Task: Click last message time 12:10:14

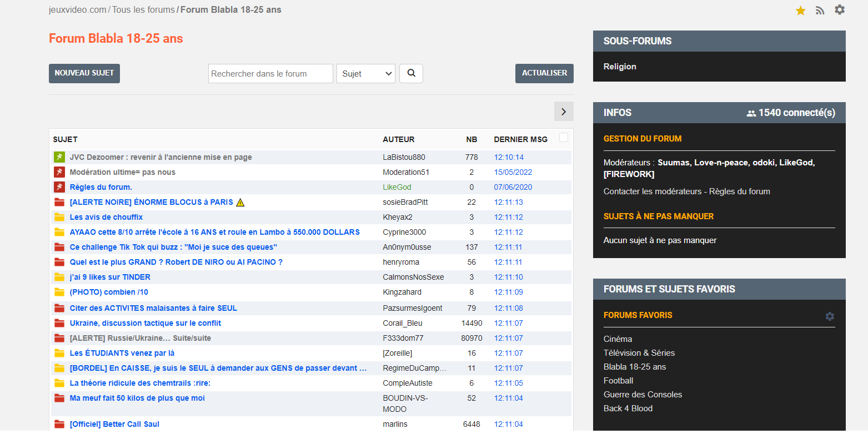Action: coord(509,157)
